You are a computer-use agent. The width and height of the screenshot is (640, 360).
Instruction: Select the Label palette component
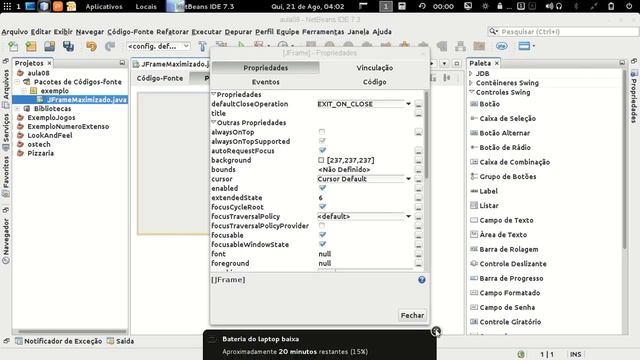[x=484, y=191]
